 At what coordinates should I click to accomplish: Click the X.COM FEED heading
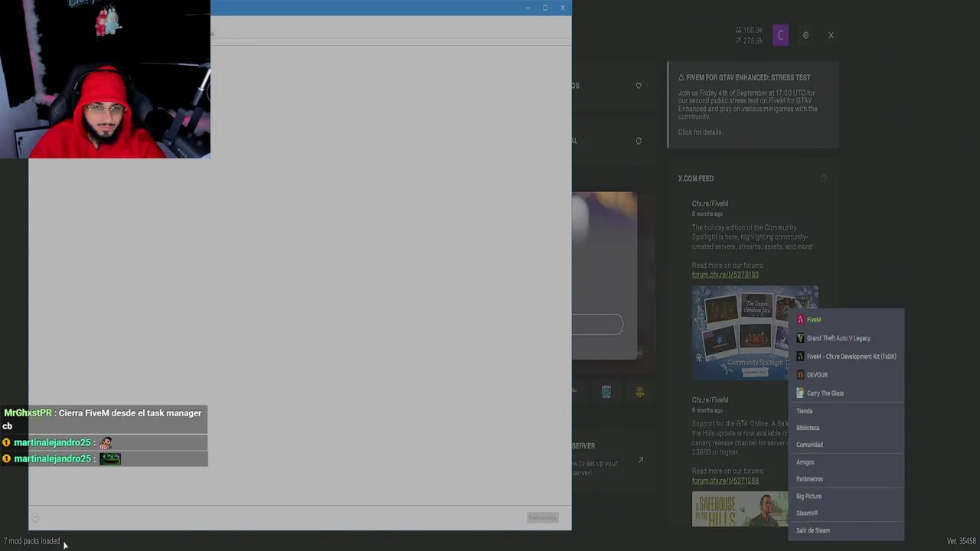coord(695,178)
